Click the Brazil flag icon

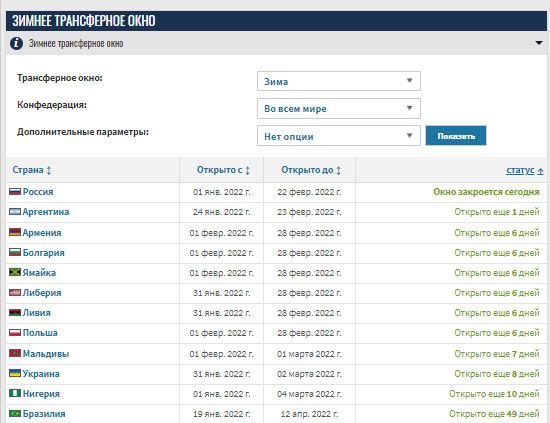[15, 413]
